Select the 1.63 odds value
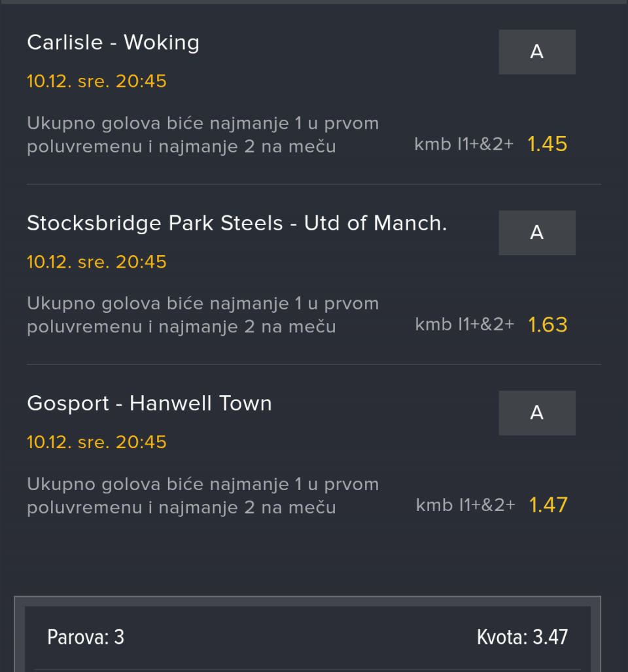628x672 pixels. click(x=548, y=325)
